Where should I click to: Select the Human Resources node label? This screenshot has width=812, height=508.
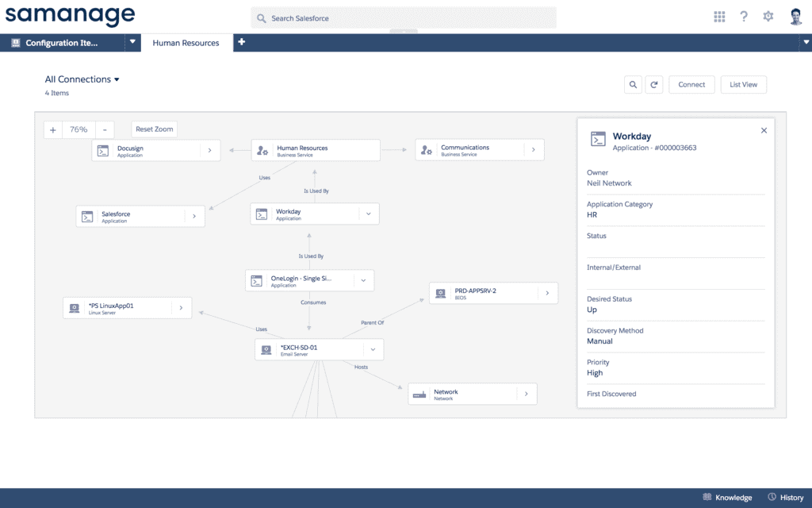point(302,148)
